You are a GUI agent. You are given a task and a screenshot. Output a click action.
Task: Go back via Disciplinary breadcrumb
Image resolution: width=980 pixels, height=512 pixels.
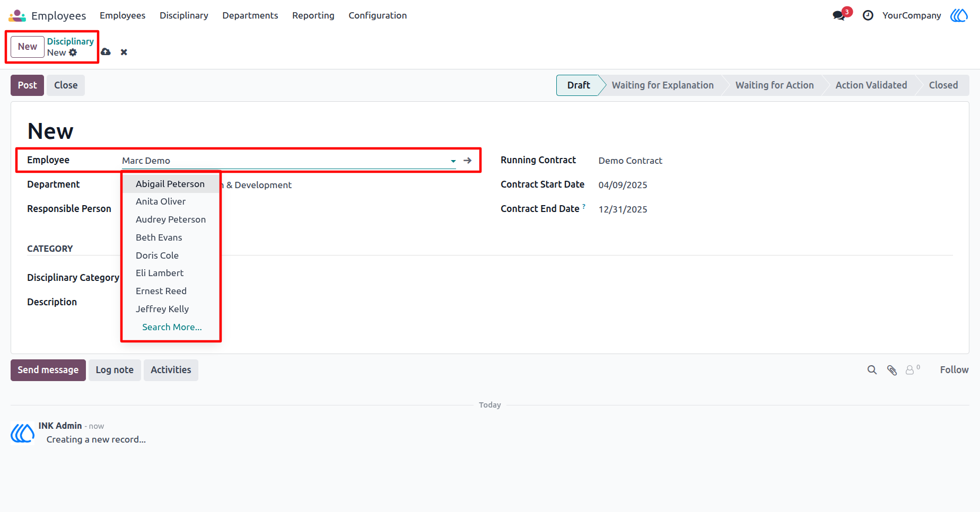pyautogui.click(x=71, y=41)
